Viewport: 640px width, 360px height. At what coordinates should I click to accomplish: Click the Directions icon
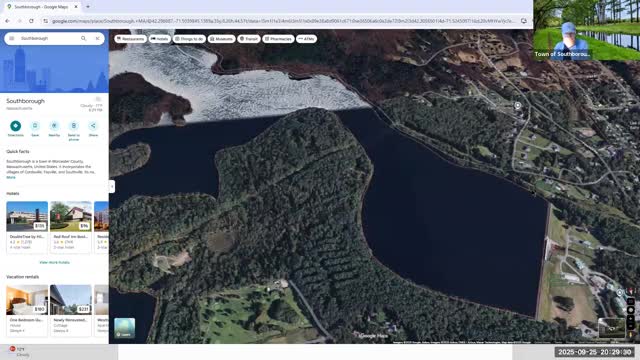point(16,126)
